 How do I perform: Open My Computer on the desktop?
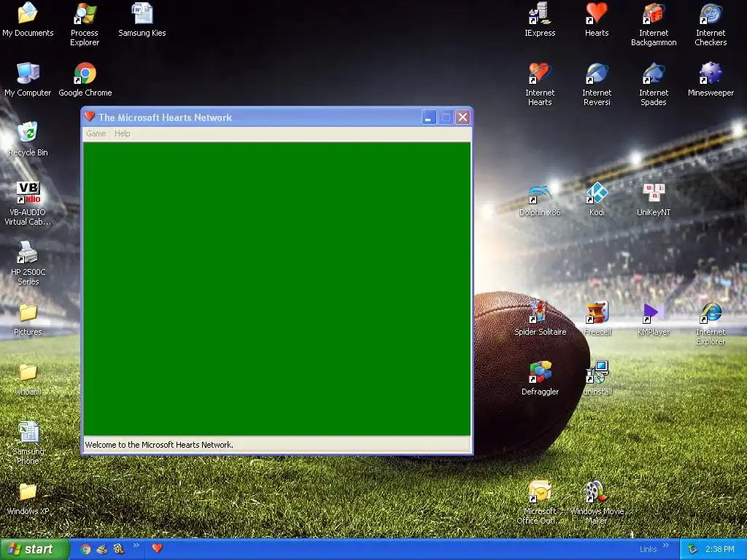(28, 79)
